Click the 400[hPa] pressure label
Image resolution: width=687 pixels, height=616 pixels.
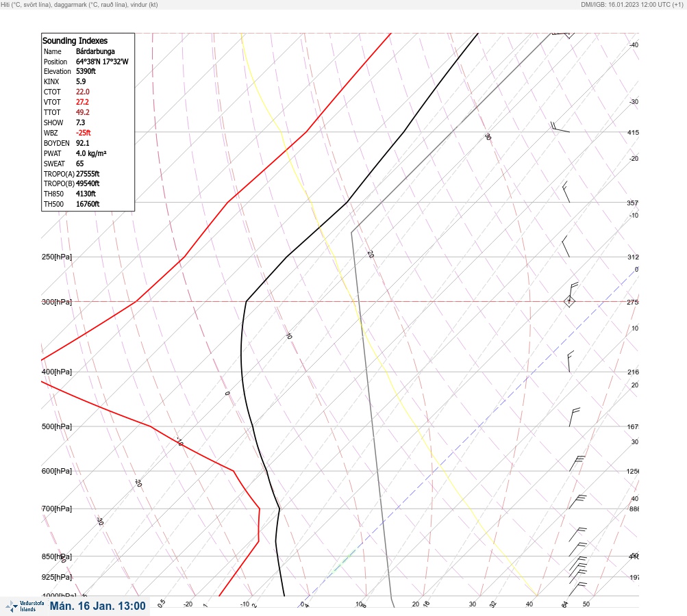tap(57, 372)
